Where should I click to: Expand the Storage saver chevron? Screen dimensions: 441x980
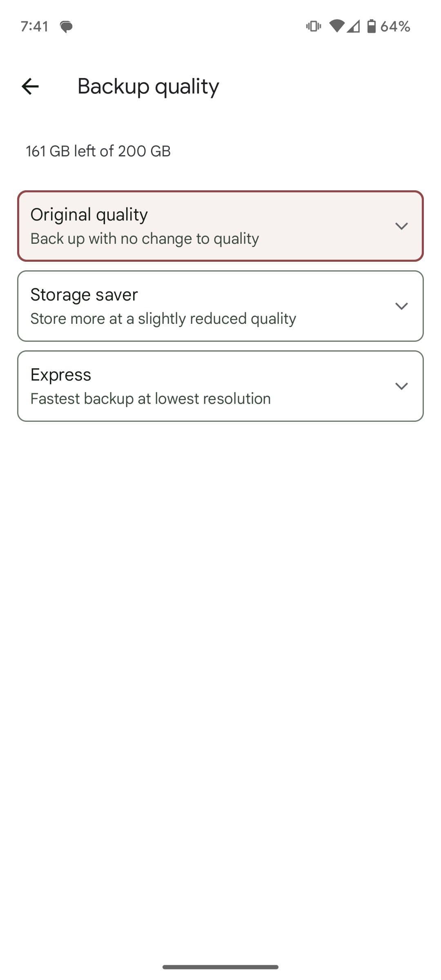[x=401, y=306]
